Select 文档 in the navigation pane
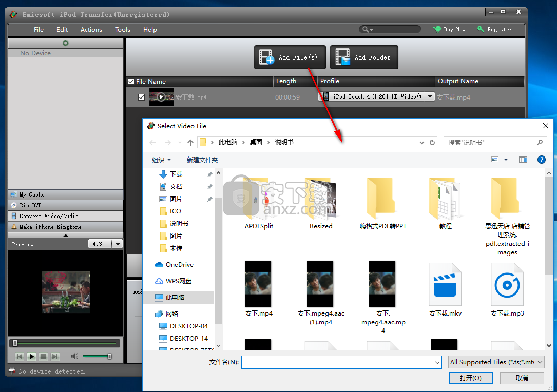The width and height of the screenshot is (557, 392). click(x=176, y=186)
